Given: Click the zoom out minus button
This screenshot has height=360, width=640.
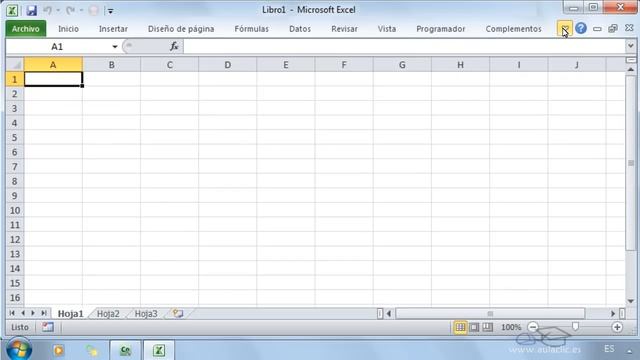Looking at the screenshot, I should [533, 327].
